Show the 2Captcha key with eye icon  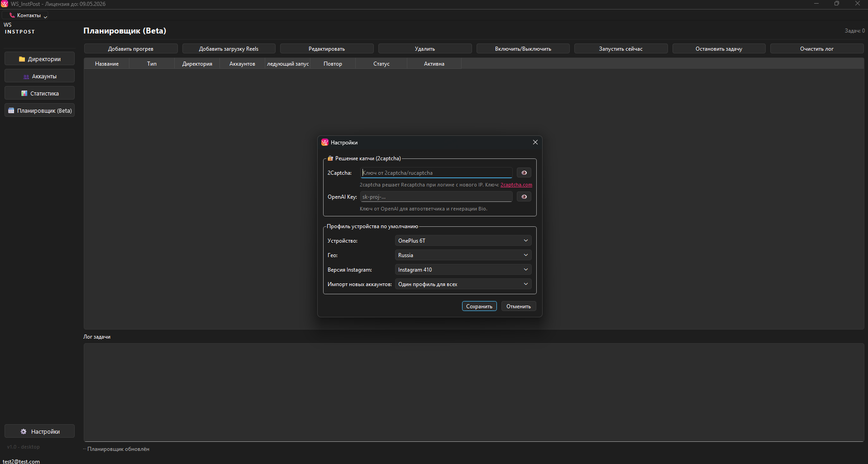pos(524,173)
